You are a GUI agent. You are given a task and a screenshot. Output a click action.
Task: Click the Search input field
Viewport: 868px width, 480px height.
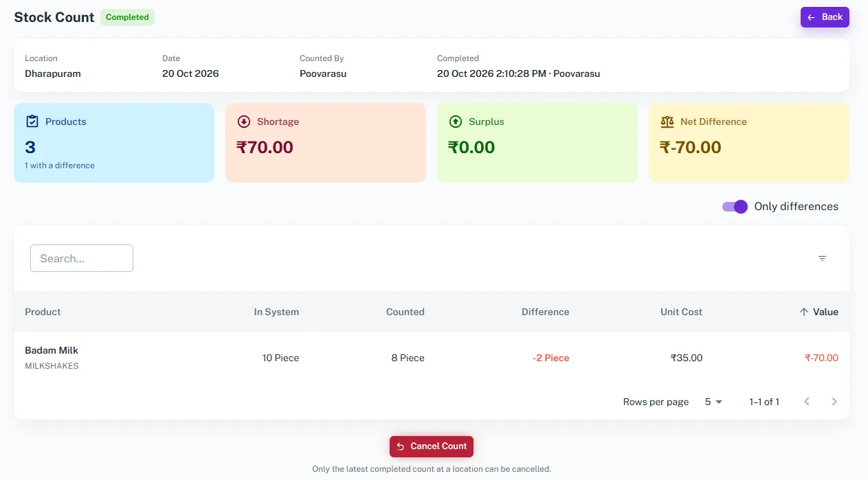(x=82, y=258)
